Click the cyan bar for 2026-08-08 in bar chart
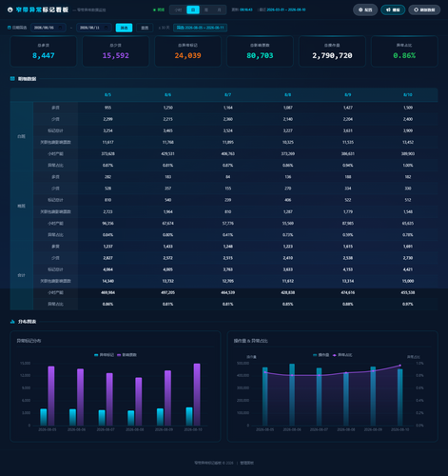 [x=131, y=418]
